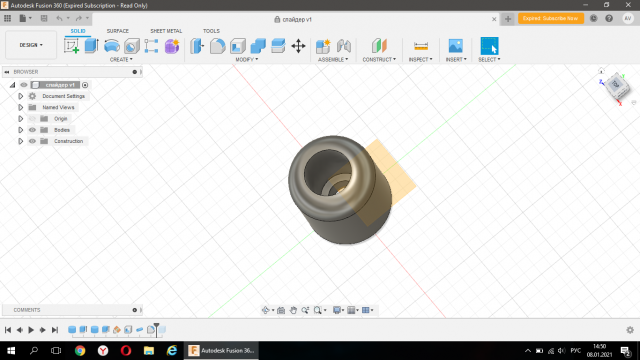Image resolution: width=640 pixels, height=360 pixels.
Task: Select the Create Sketch tool
Action: [71, 46]
